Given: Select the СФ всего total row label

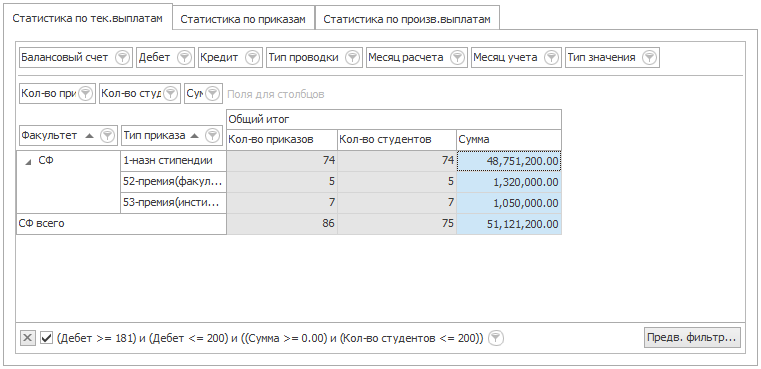Looking at the screenshot, I should pos(121,224).
